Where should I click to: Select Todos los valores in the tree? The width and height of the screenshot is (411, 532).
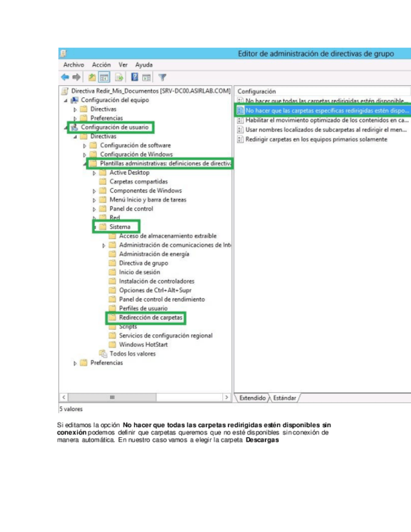click(x=132, y=354)
